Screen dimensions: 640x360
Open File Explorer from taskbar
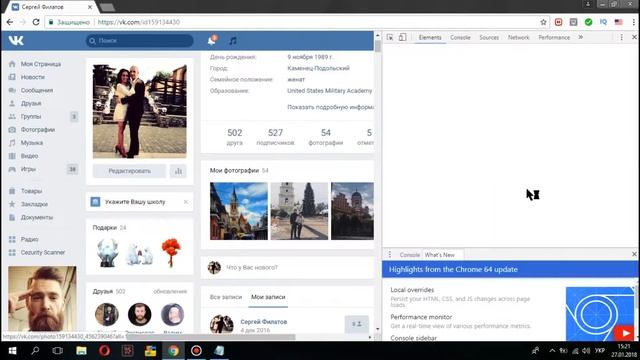tap(81, 351)
